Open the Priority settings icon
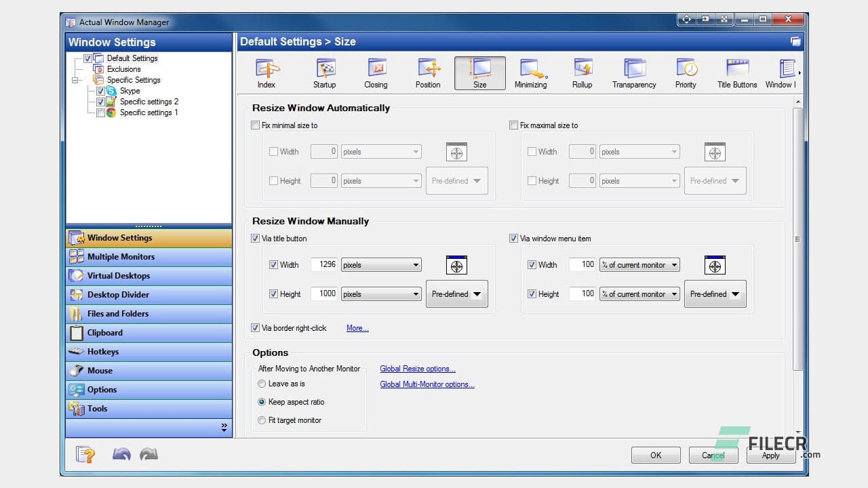The width and height of the screenshot is (868, 488). [686, 71]
